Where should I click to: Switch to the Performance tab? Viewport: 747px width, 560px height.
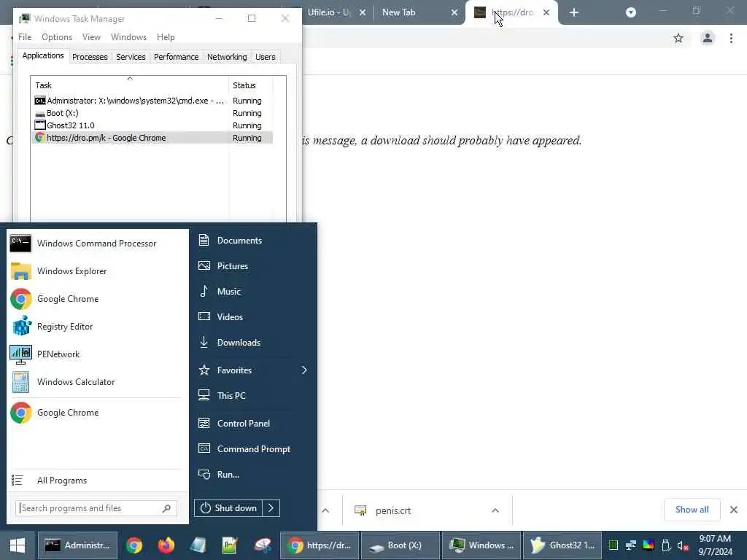[x=177, y=57]
